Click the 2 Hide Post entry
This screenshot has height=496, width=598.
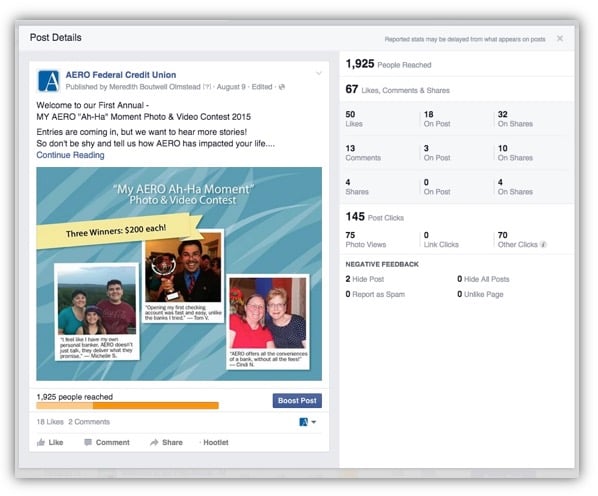click(365, 279)
